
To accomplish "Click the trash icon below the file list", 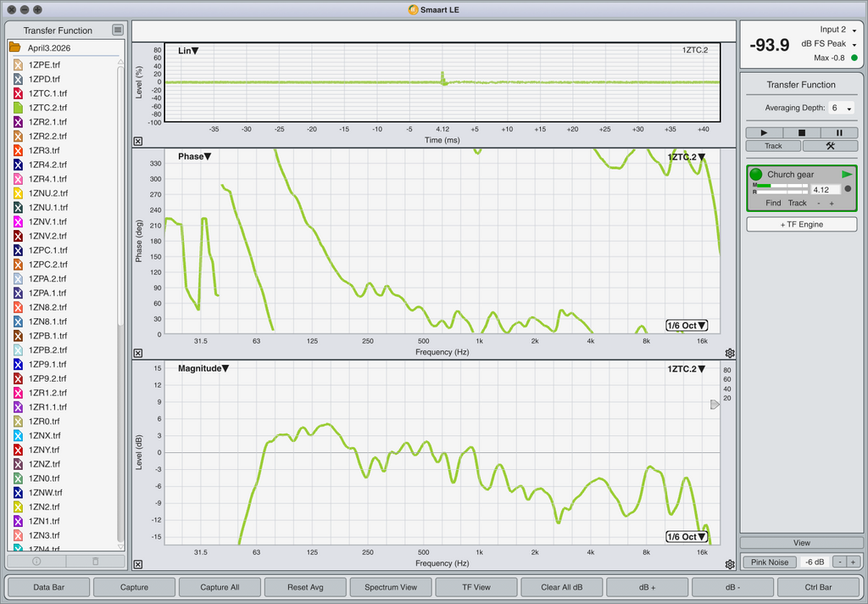I will (x=95, y=562).
